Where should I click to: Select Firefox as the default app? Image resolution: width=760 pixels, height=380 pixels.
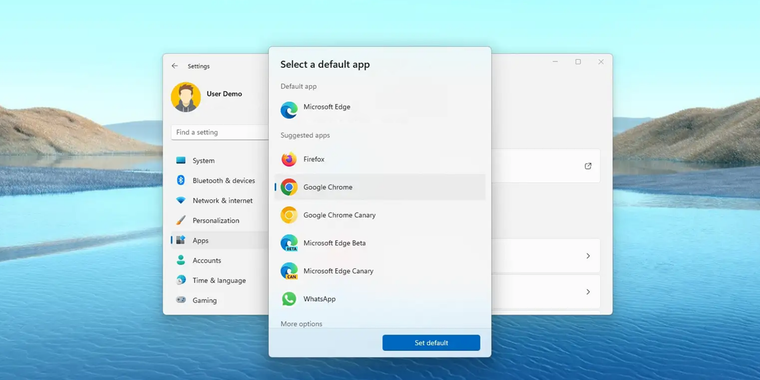pos(380,159)
